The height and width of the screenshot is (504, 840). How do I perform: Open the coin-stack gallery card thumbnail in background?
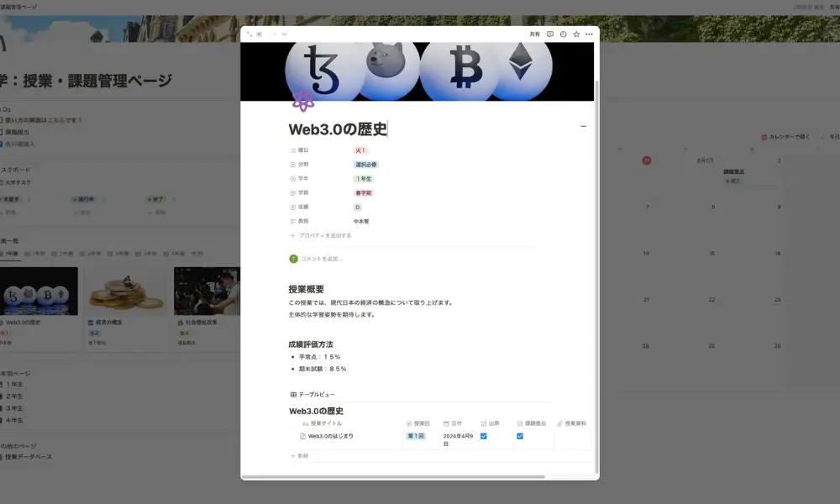(125, 291)
